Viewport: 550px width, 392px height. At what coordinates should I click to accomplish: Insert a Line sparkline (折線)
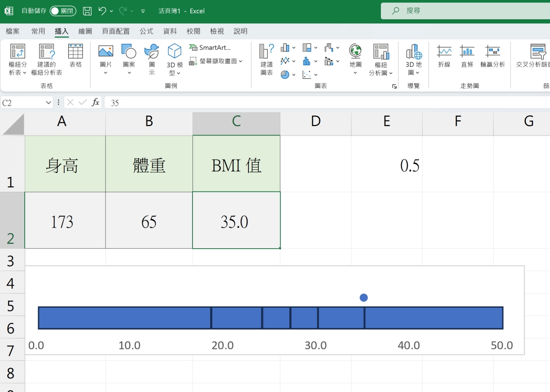(x=444, y=57)
